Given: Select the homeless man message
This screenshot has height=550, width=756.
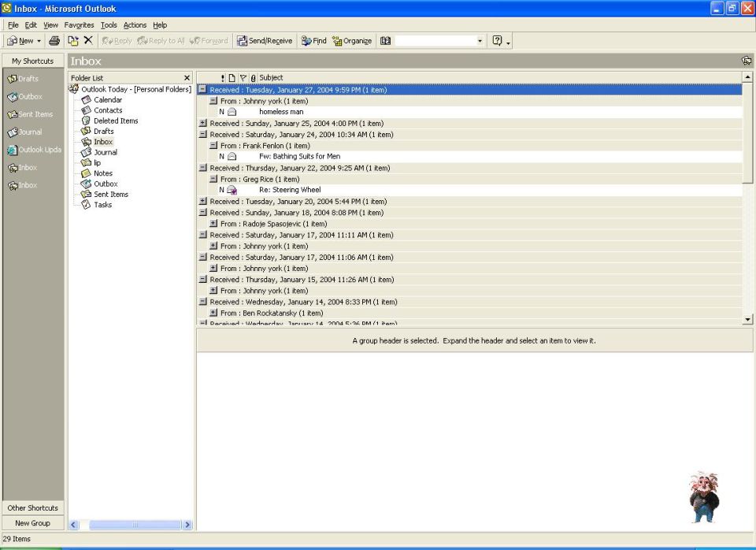Looking at the screenshot, I should coord(480,112).
